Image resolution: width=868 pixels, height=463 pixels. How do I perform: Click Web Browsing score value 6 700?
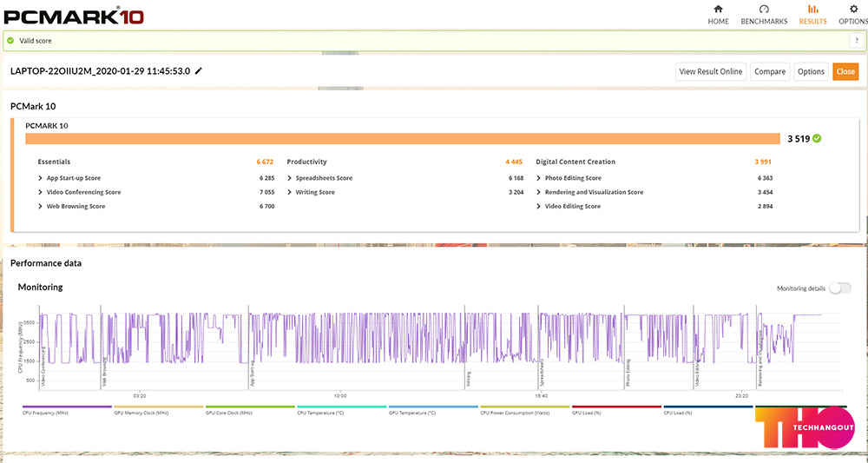266,206
